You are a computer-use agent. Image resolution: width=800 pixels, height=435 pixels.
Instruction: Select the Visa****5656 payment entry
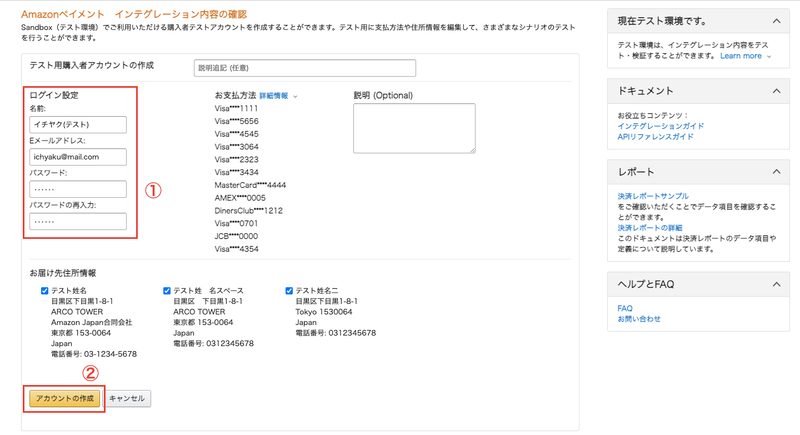236,121
